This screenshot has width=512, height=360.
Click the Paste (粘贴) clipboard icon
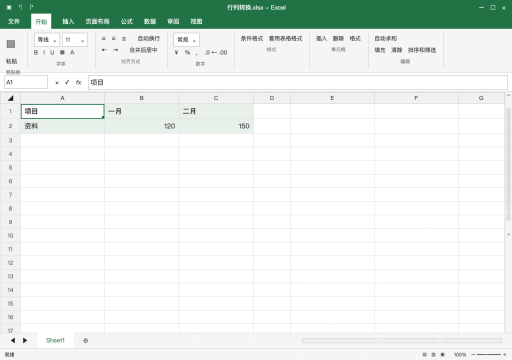pos(11,44)
